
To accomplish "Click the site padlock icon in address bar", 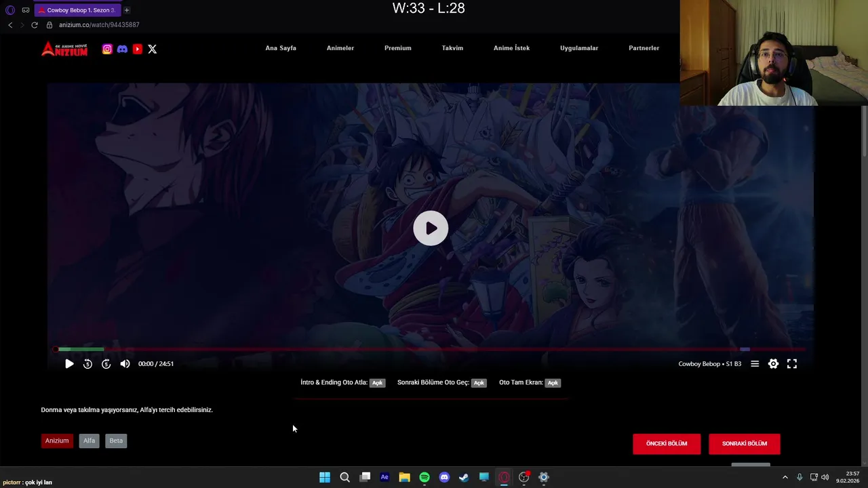I will (x=50, y=25).
